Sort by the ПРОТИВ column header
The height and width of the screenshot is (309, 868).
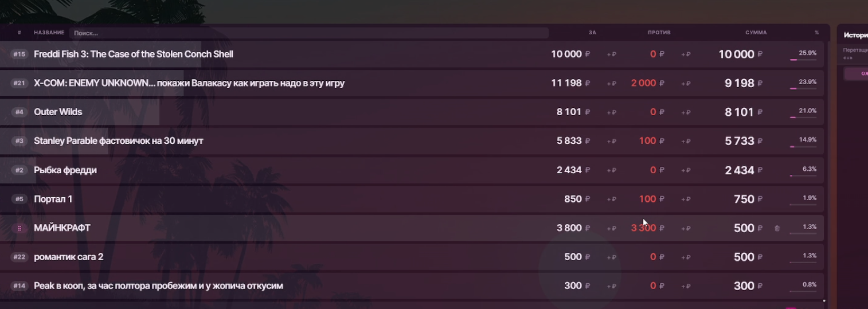click(x=659, y=33)
